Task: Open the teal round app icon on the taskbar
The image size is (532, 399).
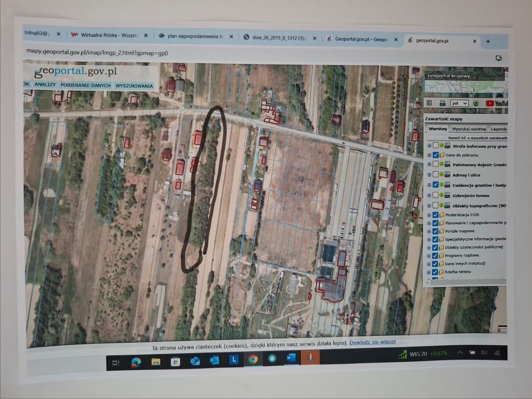Action: 272,358
